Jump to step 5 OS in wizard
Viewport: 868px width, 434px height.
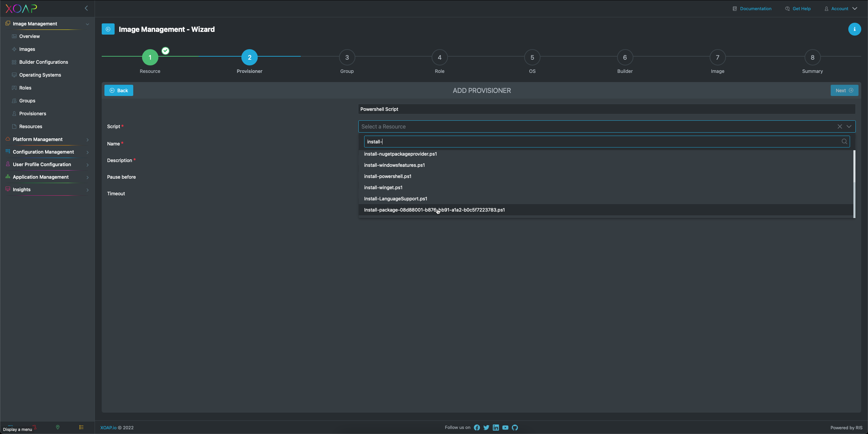pyautogui.click(x=532, y=58)
